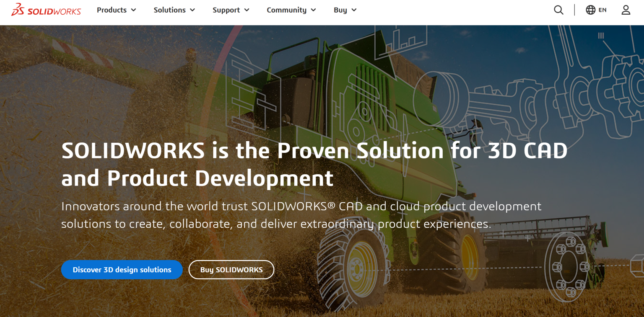Click the SOLIDWORKS logo
Viewport: 644px width, 317px height.
pyautogui.click(x=46, y=10)
